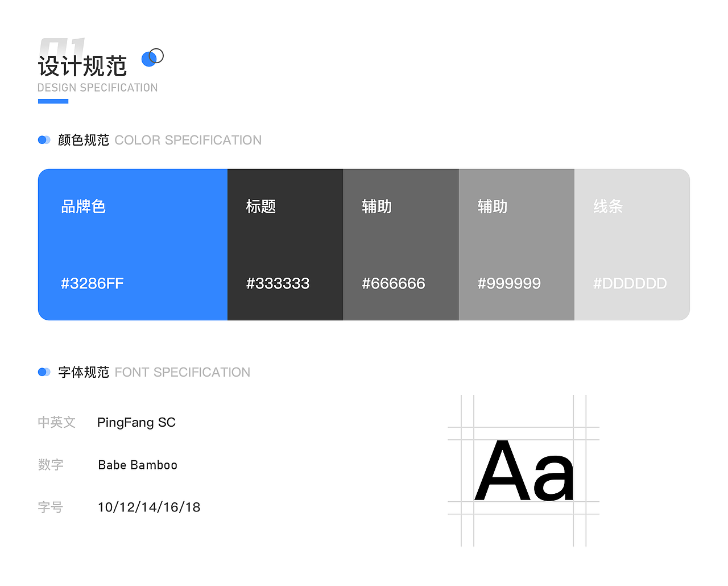Image resolution: width=728 pixels, height=586 pixels.
Task: Click the hex code #3286FF text
Action: [x=92, y=283]
